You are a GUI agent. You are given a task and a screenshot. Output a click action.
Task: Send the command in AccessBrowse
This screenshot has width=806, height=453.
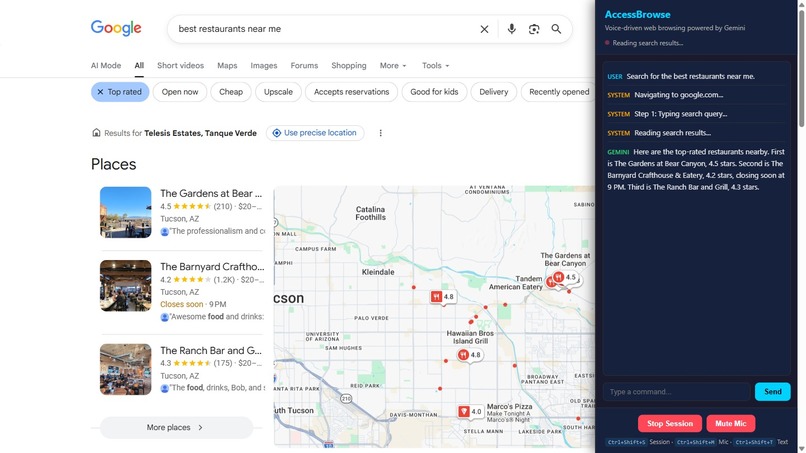(x=772, y=392)
